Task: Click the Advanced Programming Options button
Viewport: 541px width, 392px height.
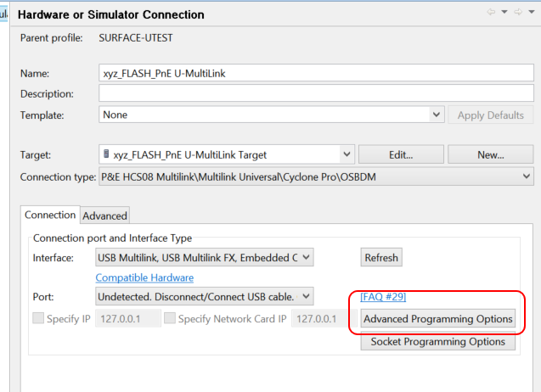Action: click(x=438, y=319)
